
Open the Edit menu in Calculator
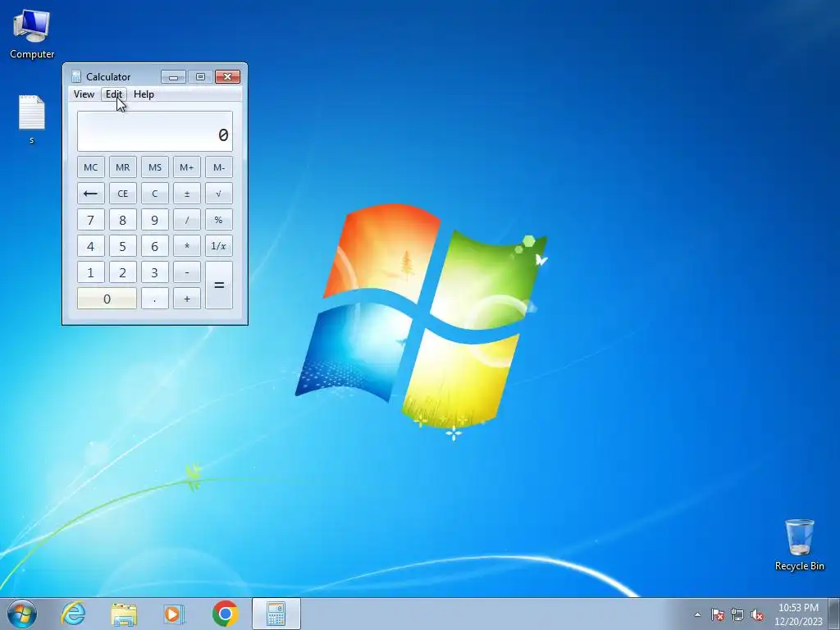click(x=113, y=94)
